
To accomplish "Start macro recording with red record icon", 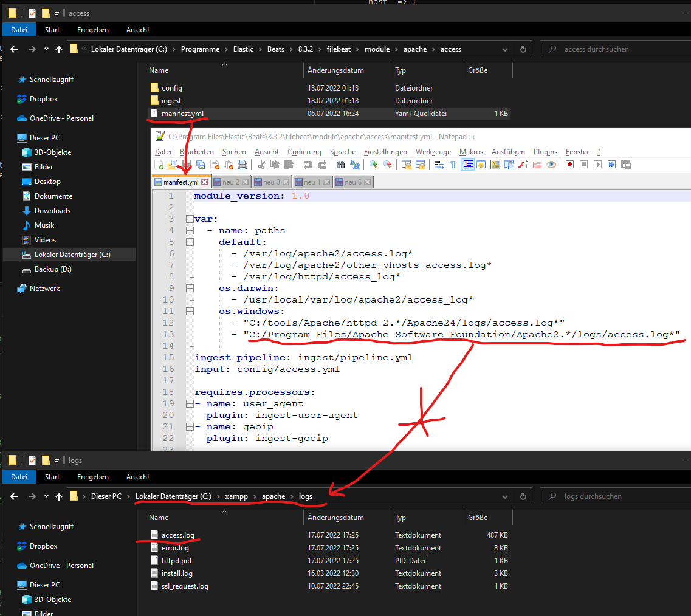I will point(570,165).
